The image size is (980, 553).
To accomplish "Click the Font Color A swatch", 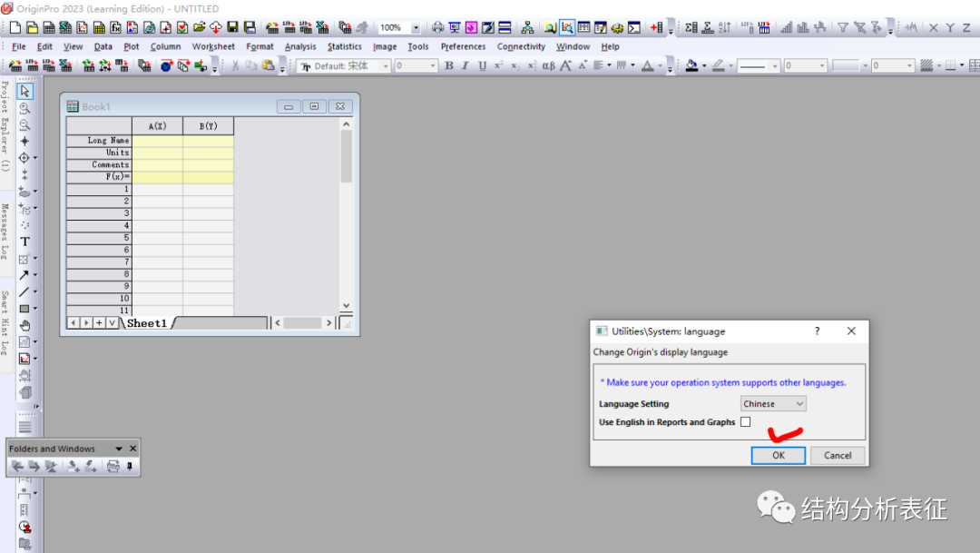I will pos(648,65).
